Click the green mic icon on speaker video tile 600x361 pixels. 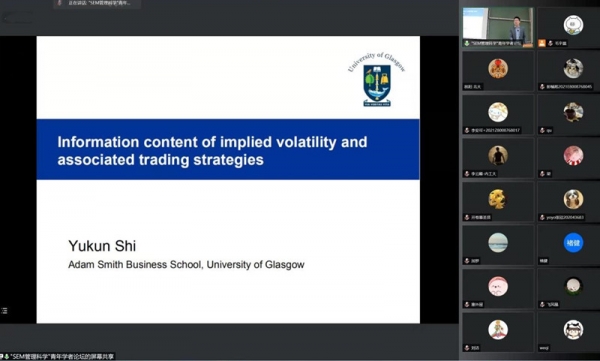(467, 44)
